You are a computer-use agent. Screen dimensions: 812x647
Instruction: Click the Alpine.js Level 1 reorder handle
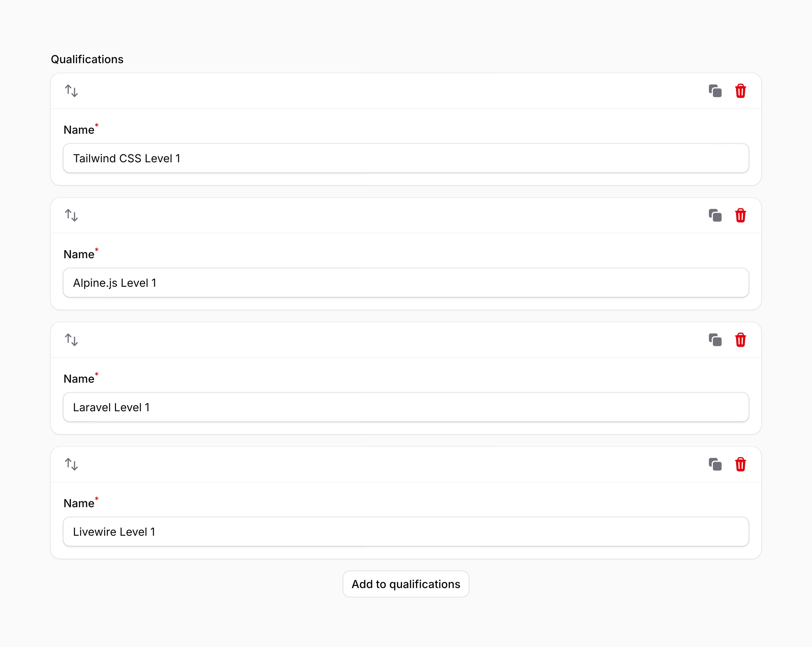click(71, 215)
